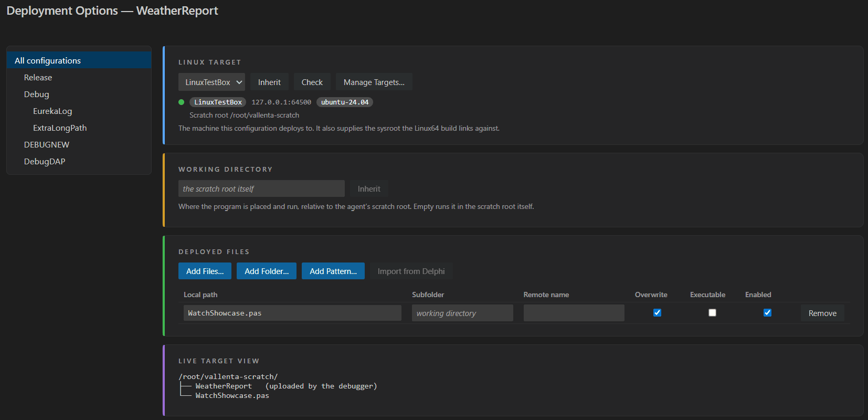Click the ubuntu-24.04 badge
868x420 pixels.
[x=345, y=102]
